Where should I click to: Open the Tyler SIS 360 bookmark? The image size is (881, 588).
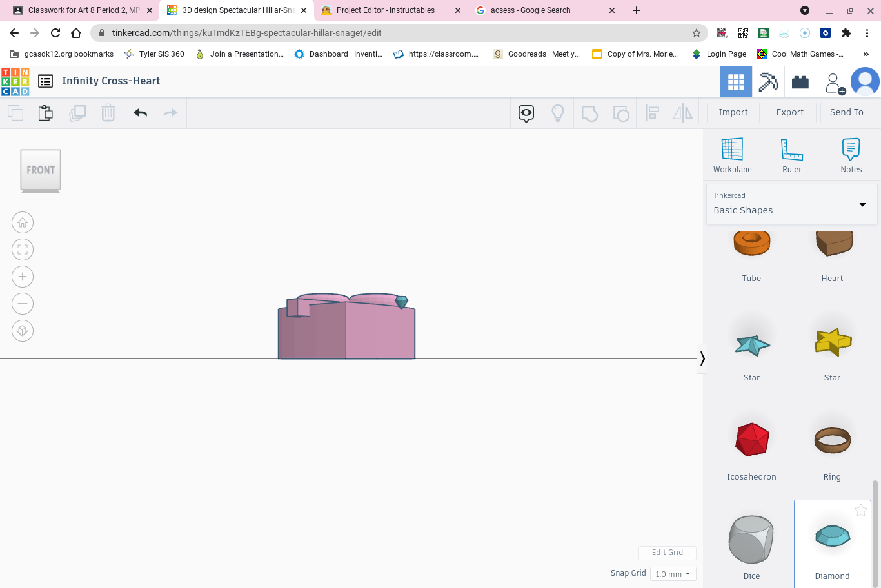click(154, 54)
